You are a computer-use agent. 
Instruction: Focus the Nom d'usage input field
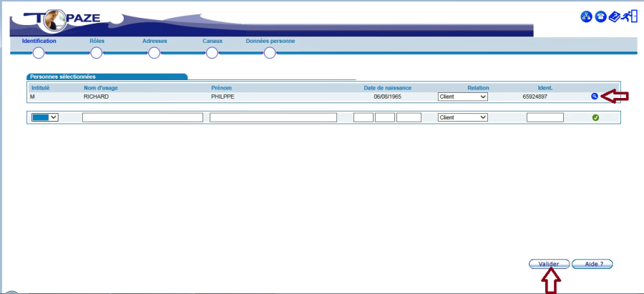[143, 117]
